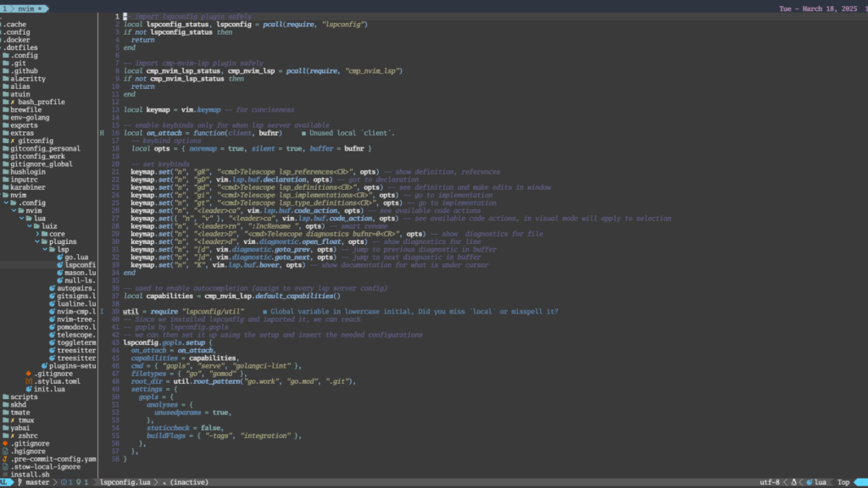Open the gitconfig_personal entry

[45, 148]
